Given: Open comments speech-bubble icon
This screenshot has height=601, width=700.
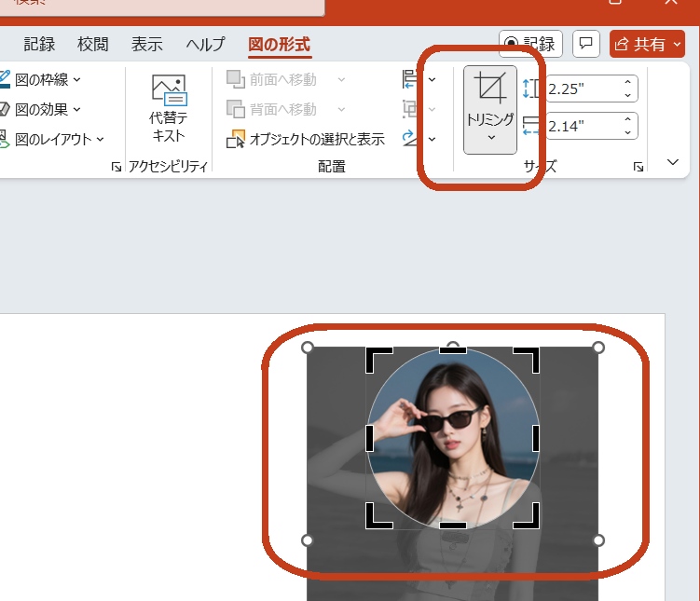Looking at the screenshot, I should pyautogui.click(x=585, y=44).
